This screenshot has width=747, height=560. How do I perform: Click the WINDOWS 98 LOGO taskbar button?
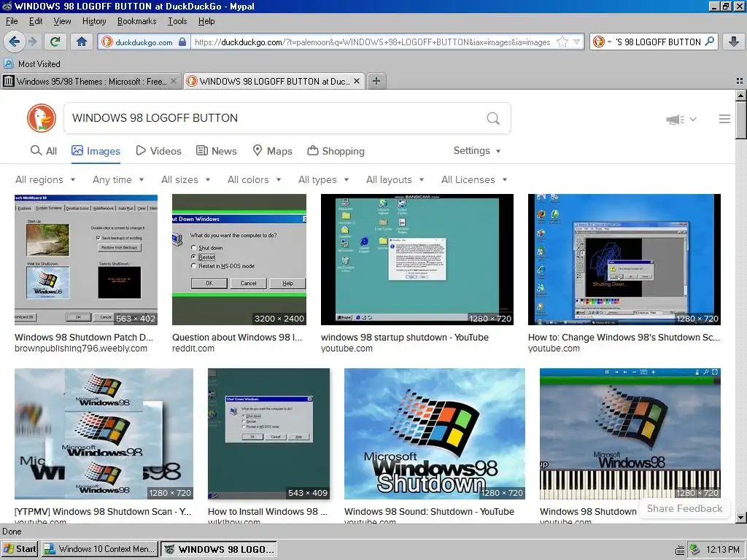[219, 549]
